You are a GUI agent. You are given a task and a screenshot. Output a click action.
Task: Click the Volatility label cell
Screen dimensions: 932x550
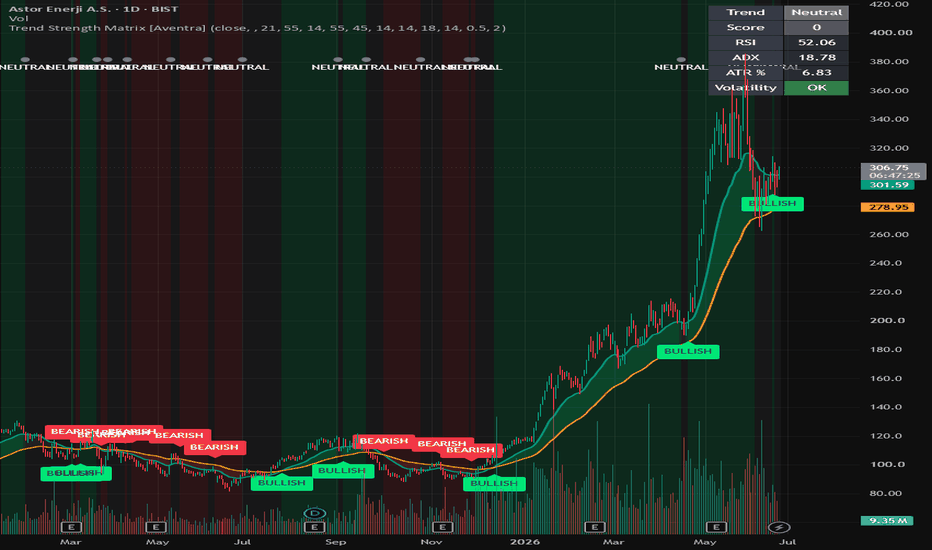(745, 87)
